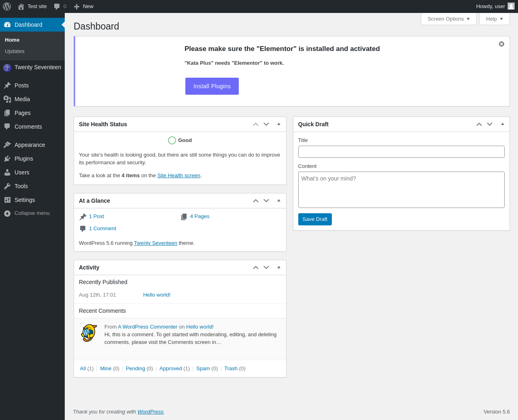Click the Posts pushpin icon in sidebar
This screenshot has height=420, width=518.
[x=7, y=85]
